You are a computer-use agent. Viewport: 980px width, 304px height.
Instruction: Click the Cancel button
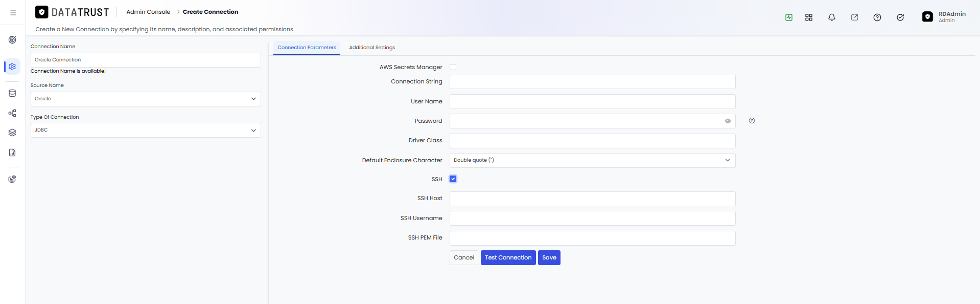coord(464,257)
